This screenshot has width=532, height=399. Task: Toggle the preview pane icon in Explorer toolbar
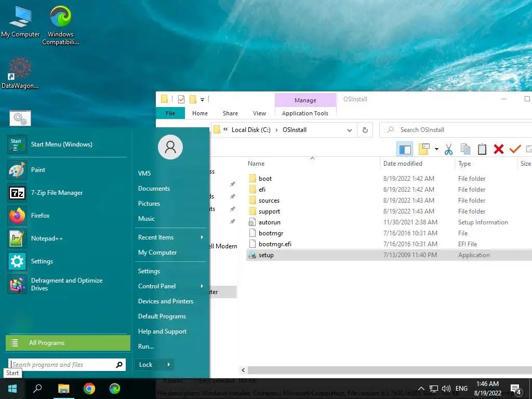pos(405,149)
